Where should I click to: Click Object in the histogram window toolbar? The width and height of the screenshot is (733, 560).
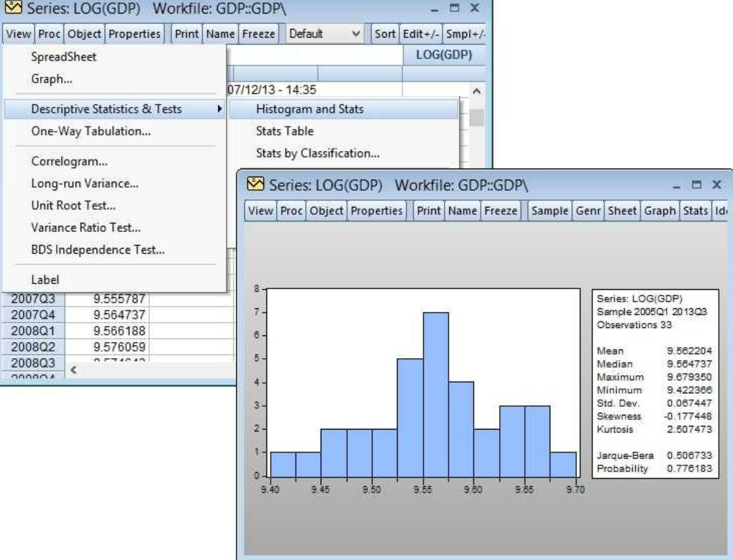326,211
